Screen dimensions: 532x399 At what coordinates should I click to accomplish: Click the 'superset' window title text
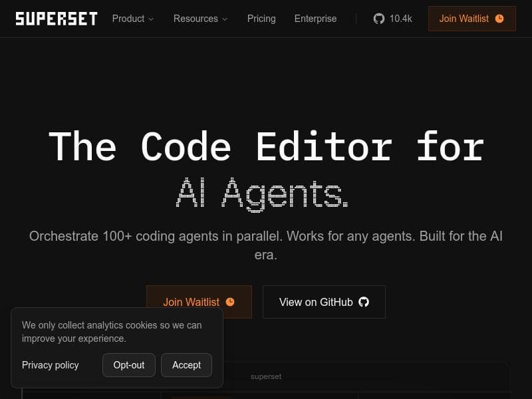click(x=266, y=376)
